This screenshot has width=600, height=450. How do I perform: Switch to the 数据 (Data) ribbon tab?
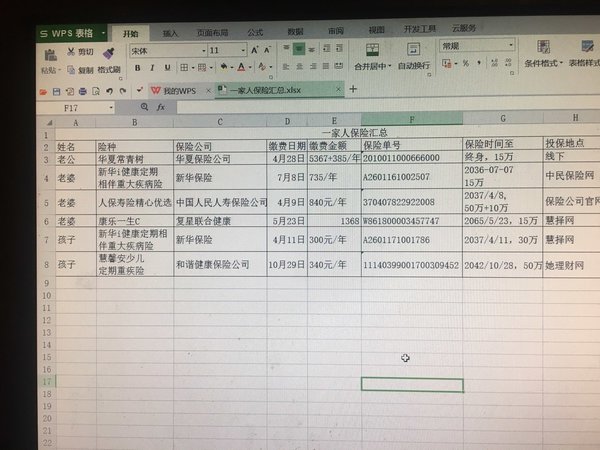point(295,32)
